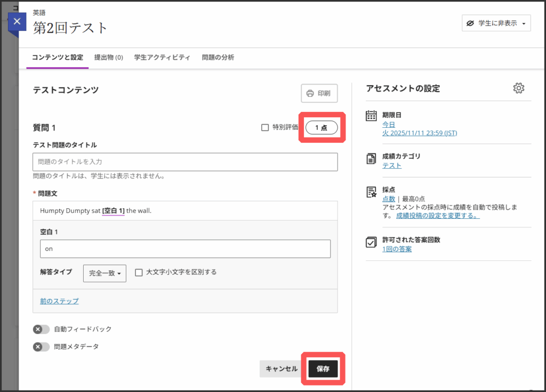Click the 印刷 print button

319,94
